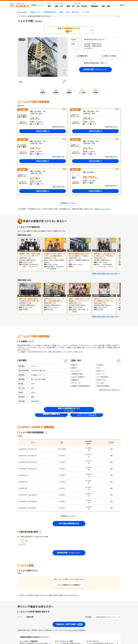Click info icon in ad notice bar
The image size is (138, 644).
[x=19, y=16]
